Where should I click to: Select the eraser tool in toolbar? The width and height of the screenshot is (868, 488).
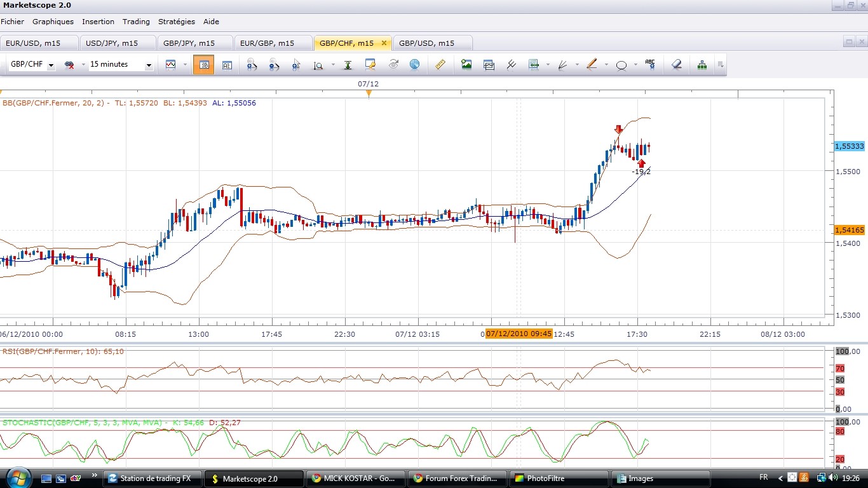pos(677,65)
